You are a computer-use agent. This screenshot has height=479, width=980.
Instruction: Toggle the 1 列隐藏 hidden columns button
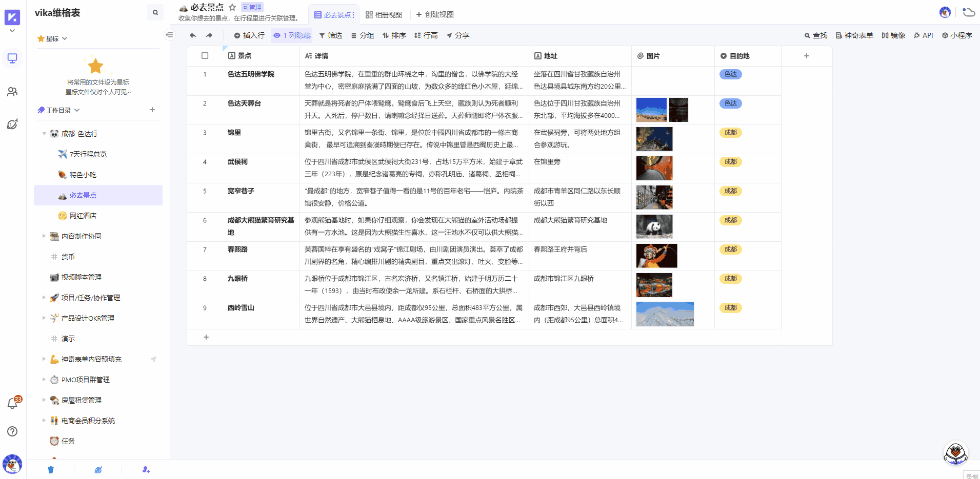[x=292, y=35]
